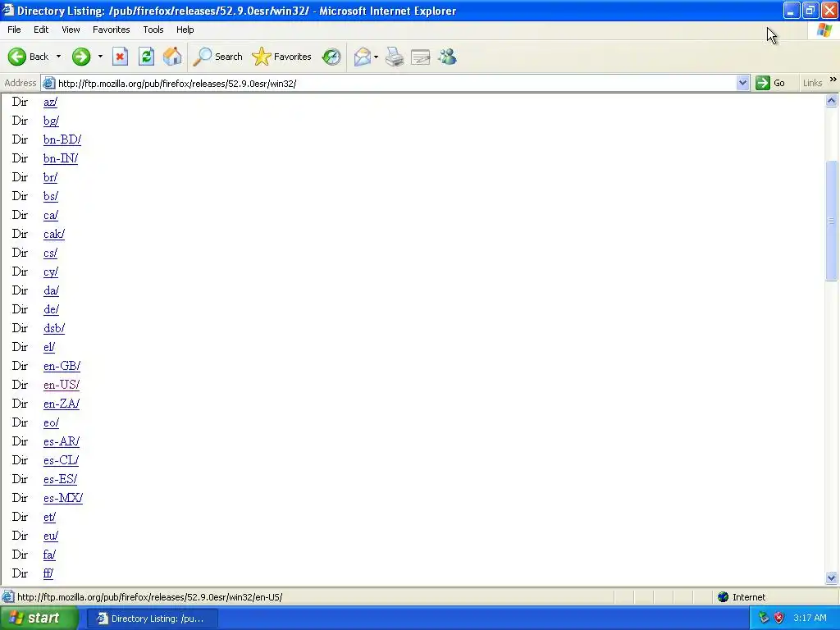Open the cs/ directory link
The width and height of the screenshot is (840, 630).
[x=50, y=253]
